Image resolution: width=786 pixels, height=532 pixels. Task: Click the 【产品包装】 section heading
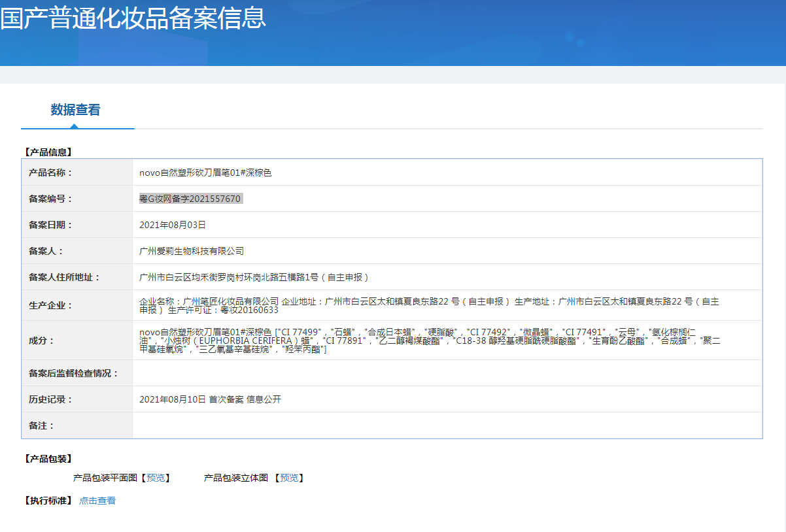tap(47, 459)
